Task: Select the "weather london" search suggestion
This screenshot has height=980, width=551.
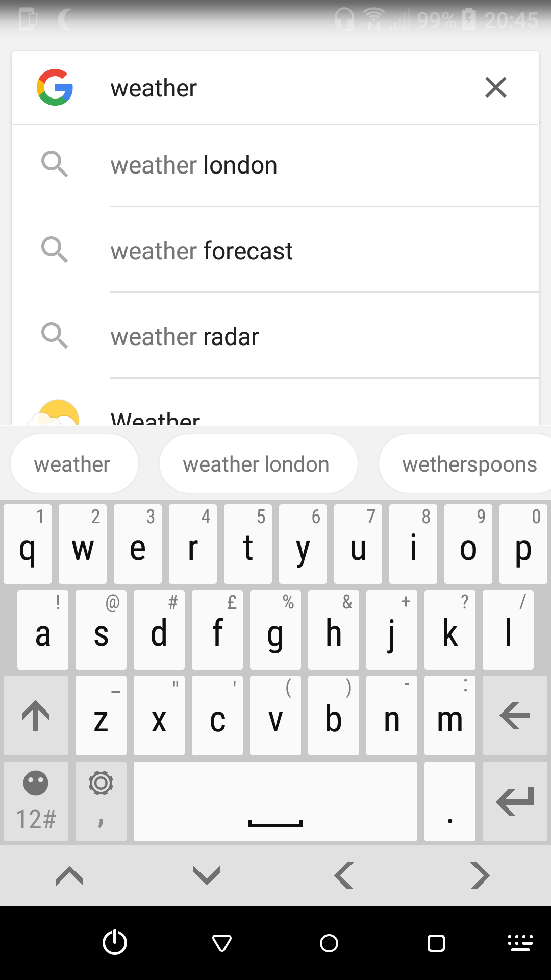Action: click(275, 165)
